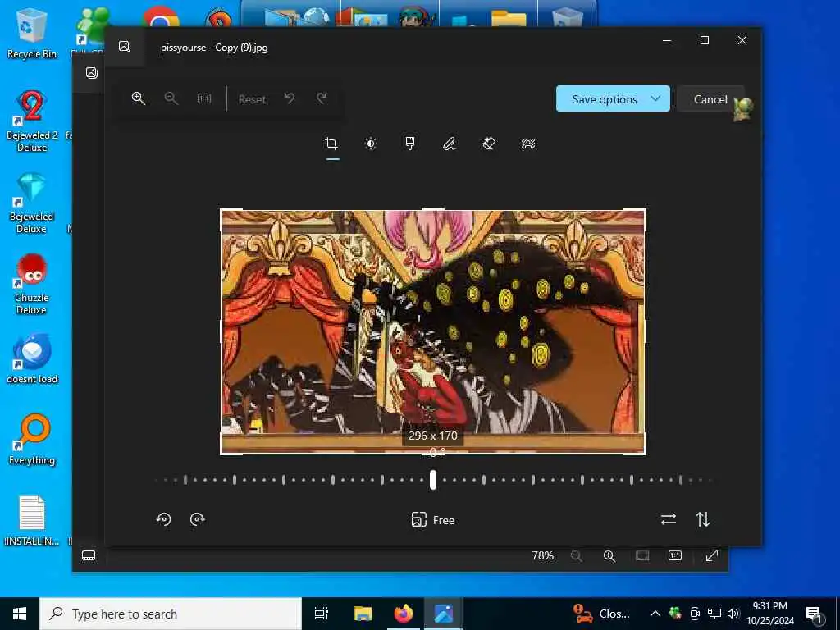
Task: Open the Recycle Bin desktop icon
Action: pos(32,33)
